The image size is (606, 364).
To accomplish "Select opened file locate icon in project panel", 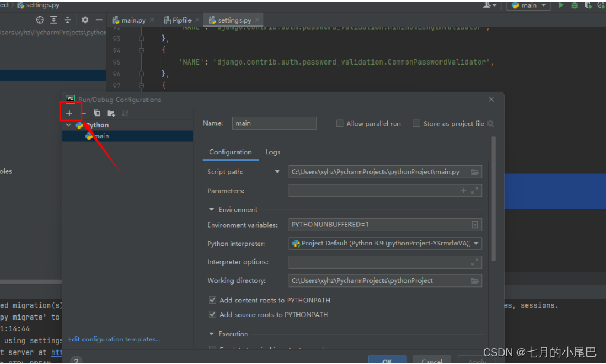I will point(40,20).
